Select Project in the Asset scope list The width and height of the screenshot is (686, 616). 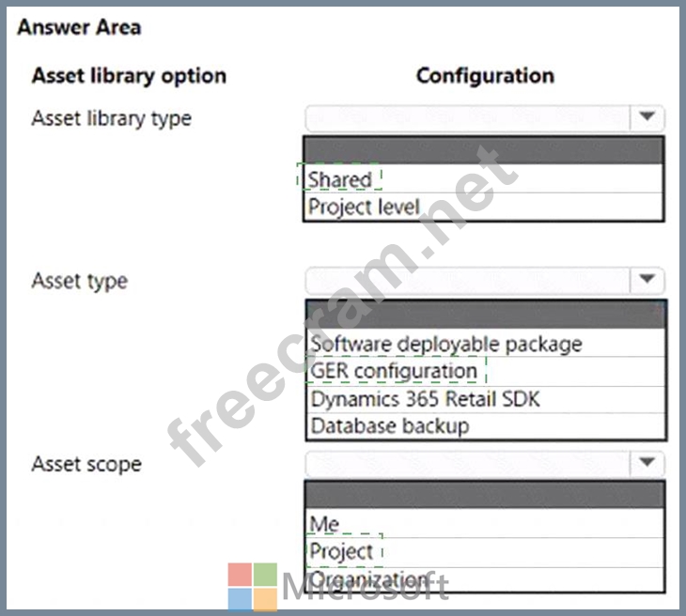coord(342,551)
